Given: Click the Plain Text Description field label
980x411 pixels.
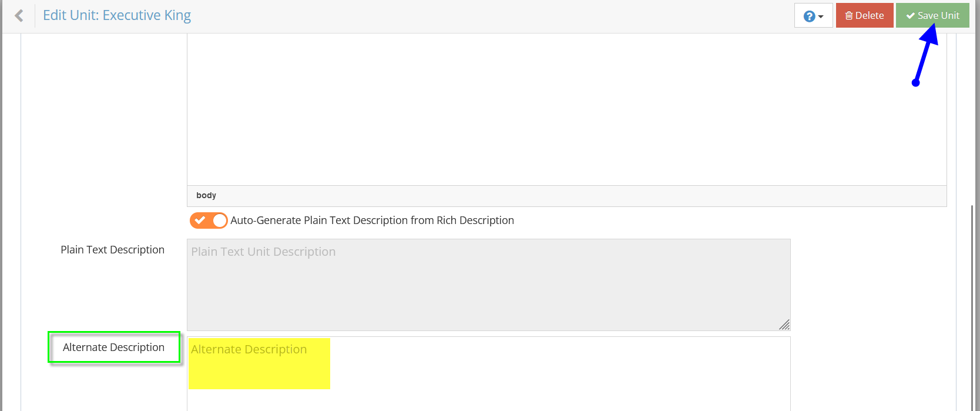Looking at the screenshot, I should 112,250.
